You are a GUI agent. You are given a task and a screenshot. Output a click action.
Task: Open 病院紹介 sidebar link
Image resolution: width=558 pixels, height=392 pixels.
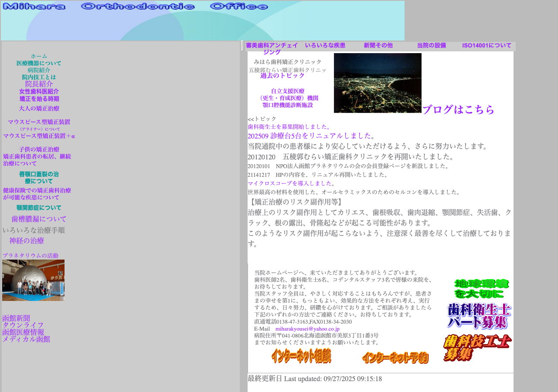click(x=39, y=70)
